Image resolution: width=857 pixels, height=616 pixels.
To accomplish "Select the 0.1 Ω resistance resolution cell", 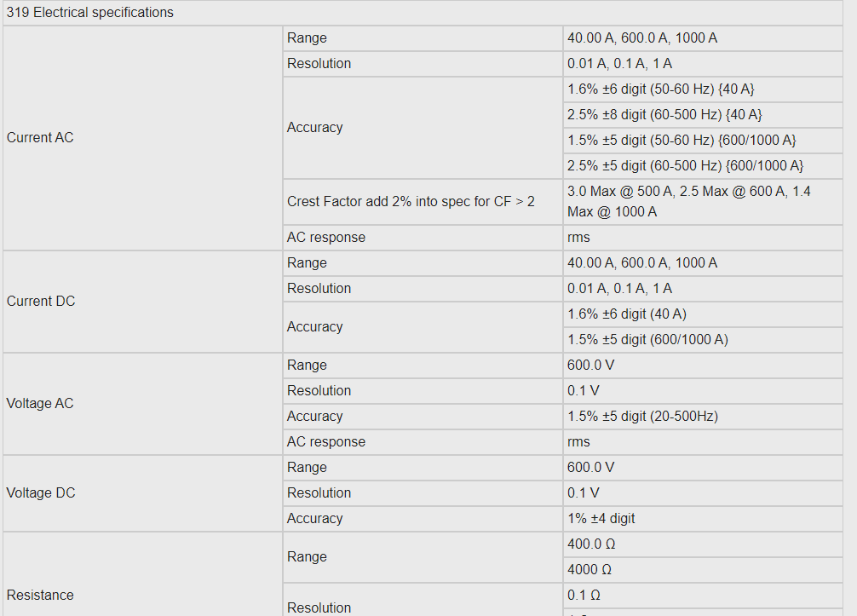I will [703, 596].
